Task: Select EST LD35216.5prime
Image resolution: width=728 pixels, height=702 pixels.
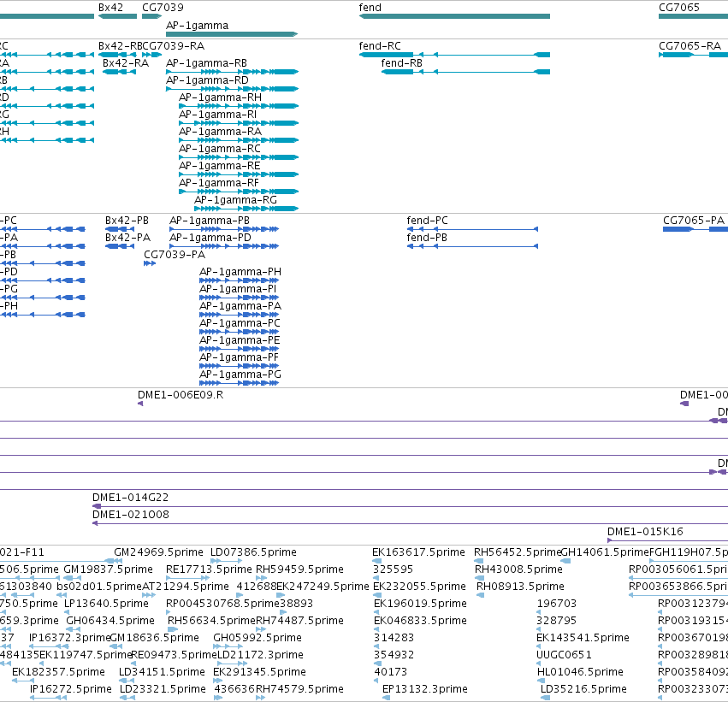Action: point(584,689)
